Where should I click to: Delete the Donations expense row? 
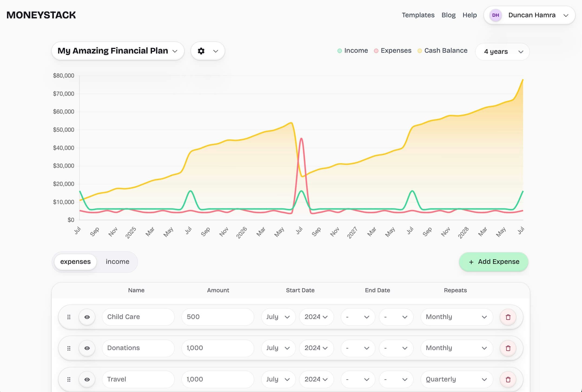(508, 348)
